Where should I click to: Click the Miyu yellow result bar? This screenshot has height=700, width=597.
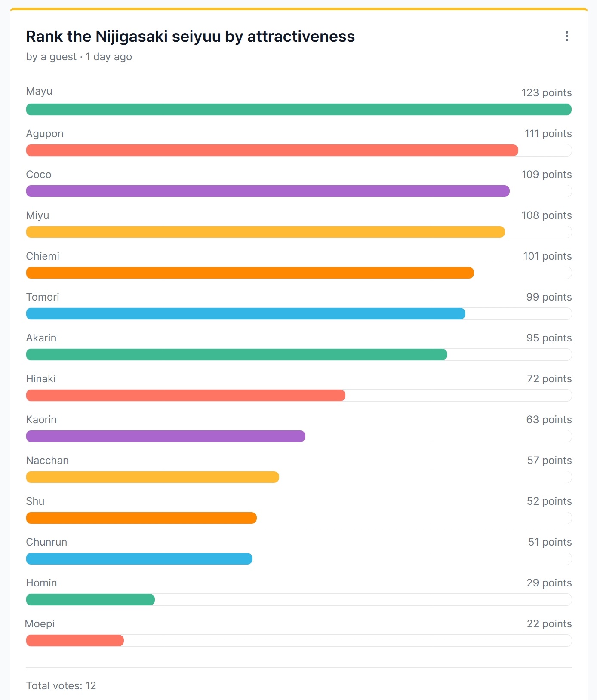(x=265, y=232)
